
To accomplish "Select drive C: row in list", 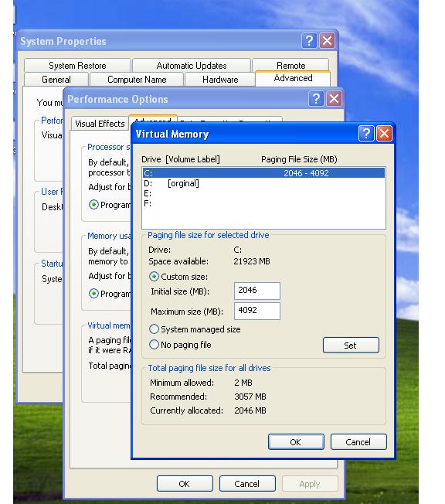I will (x=263, y=173).
